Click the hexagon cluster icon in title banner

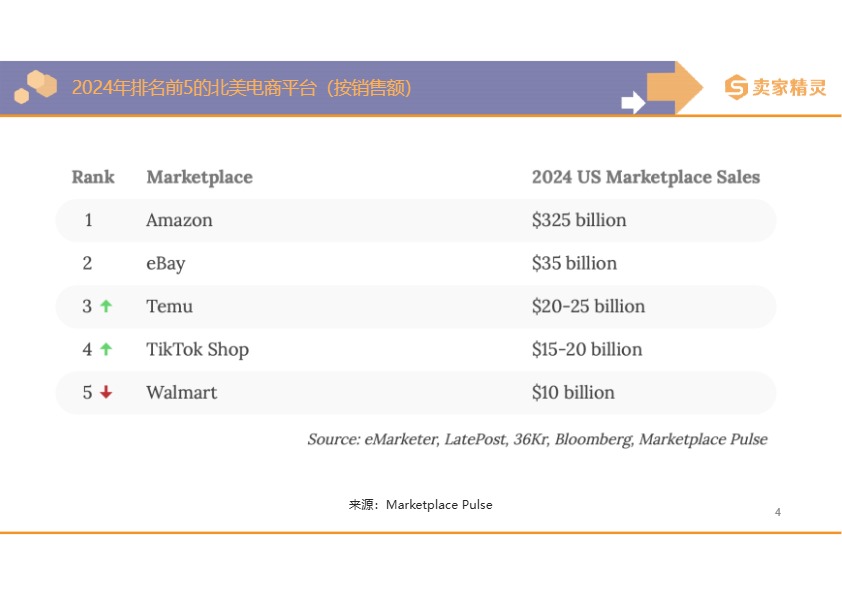(x=35, y=86)
